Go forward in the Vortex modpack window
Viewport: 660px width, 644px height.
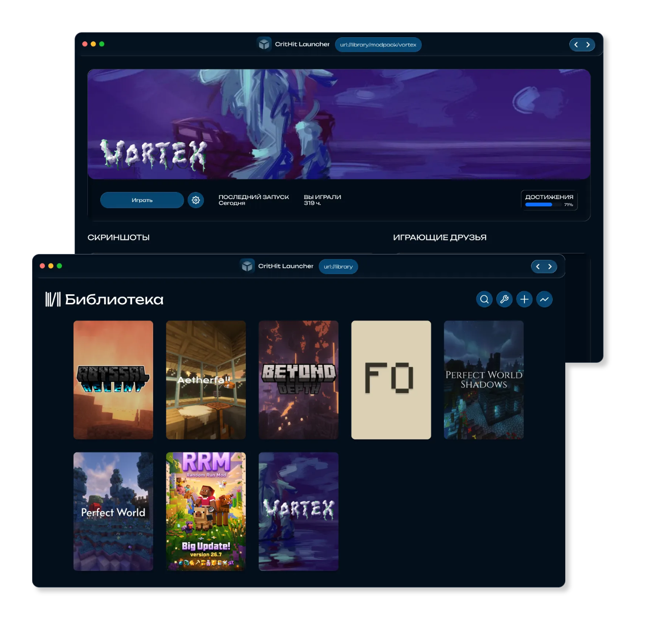coord(588,45)
